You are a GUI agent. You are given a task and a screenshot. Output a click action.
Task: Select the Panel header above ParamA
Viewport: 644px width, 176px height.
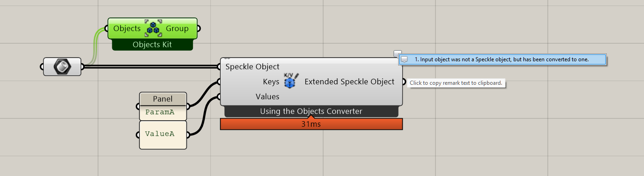point(163,99)
